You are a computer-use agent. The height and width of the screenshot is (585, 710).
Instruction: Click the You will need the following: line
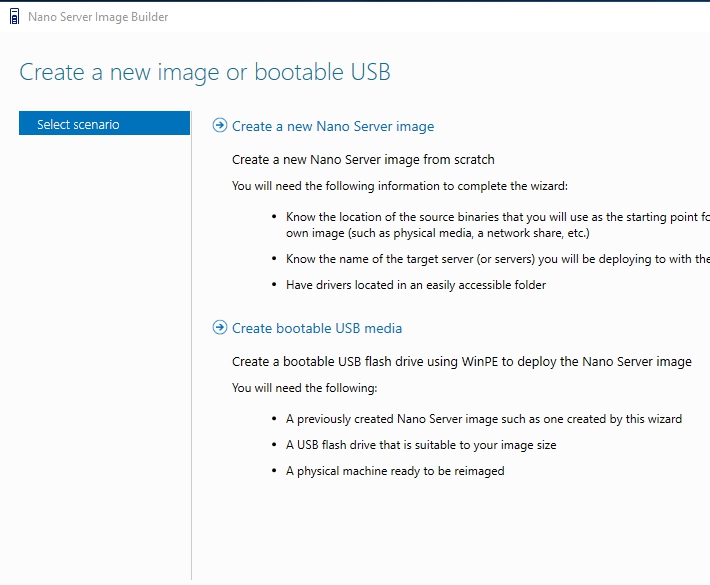coord(304,388)
